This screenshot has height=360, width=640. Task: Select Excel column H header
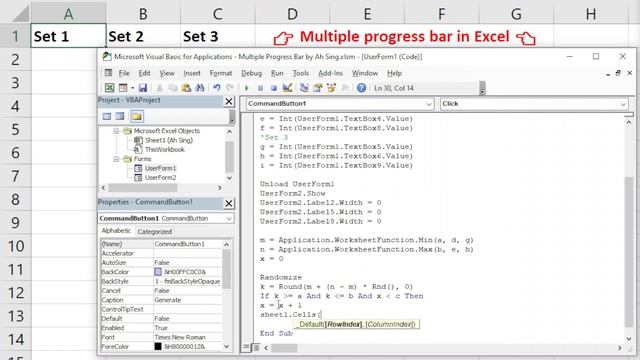(x=591, y=13)
